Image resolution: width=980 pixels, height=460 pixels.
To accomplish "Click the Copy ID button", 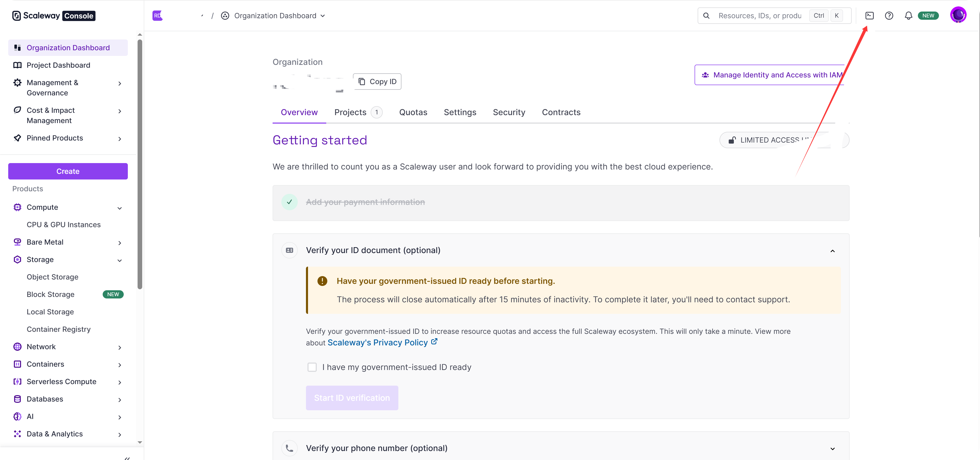I will click(x=377, y=82).
